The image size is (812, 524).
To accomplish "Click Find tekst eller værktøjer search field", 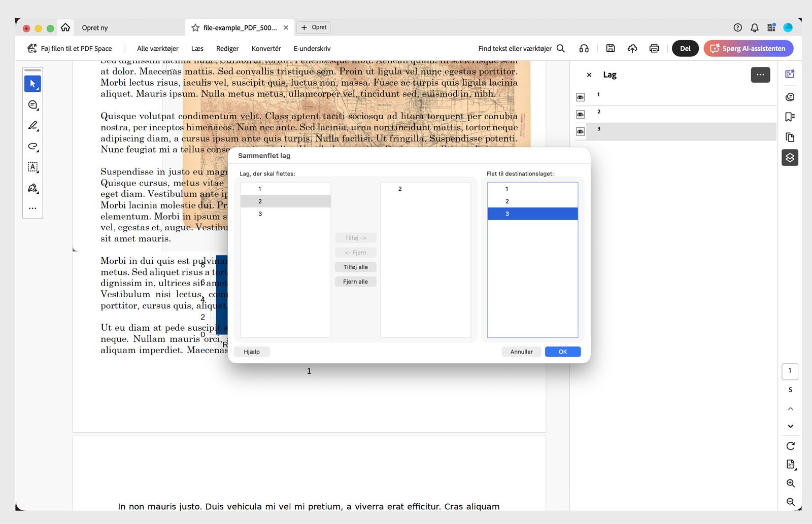I will tap(515, 49).
